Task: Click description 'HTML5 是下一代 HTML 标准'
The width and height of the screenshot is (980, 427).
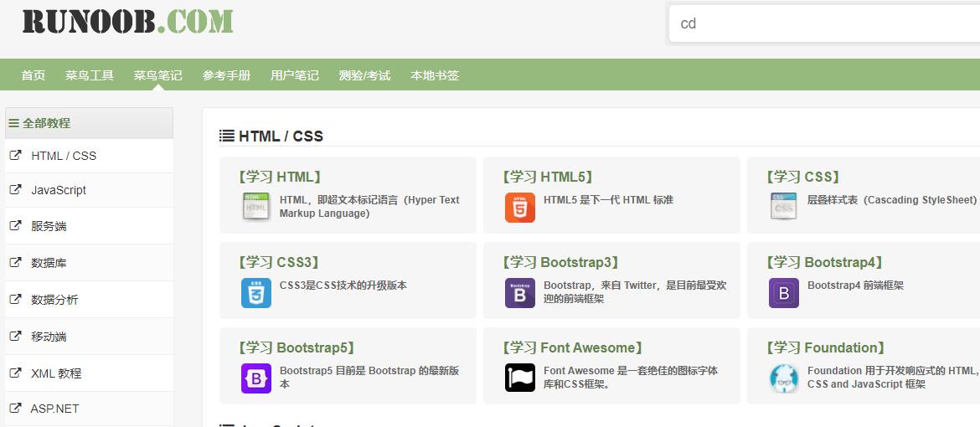Action: pos(609,200)
